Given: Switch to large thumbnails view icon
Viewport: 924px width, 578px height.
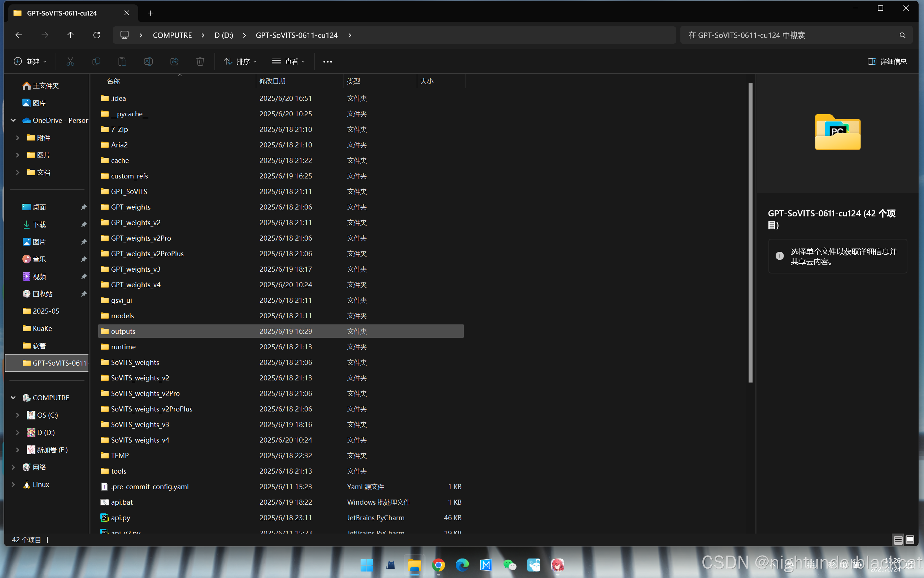Looking at the screenshot, I should (910, 540).
